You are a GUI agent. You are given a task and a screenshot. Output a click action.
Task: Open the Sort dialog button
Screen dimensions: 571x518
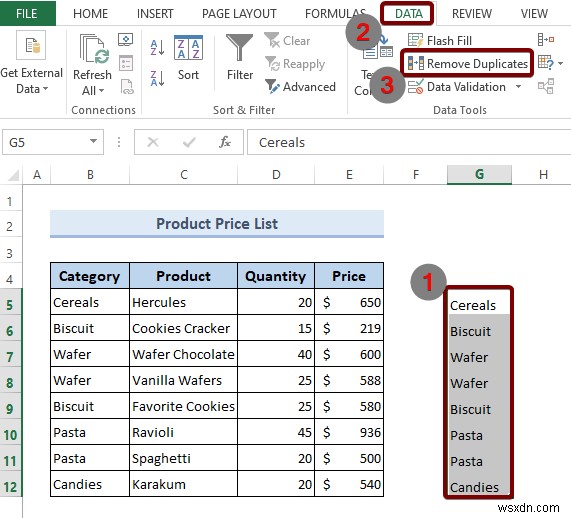coord(188,58)
